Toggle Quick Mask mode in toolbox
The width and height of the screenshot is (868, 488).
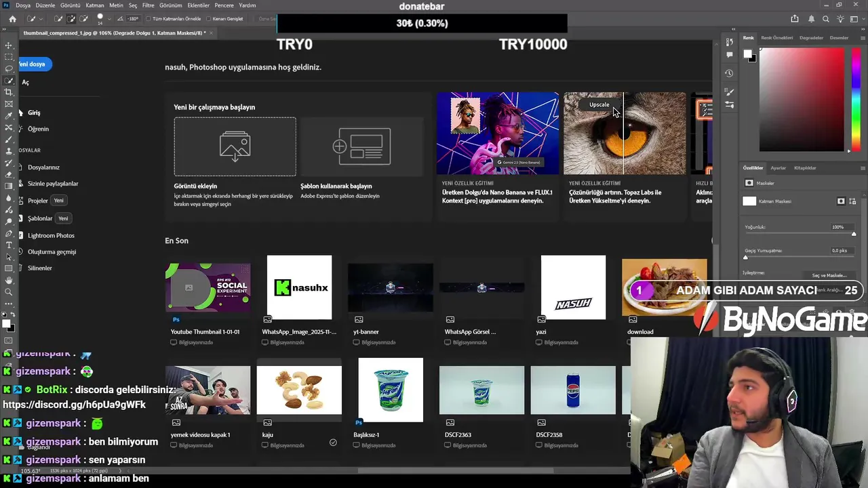coord(9,341)
